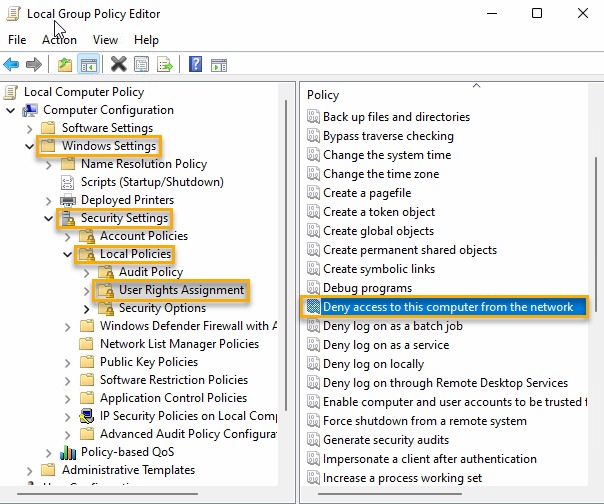This screenshot has width=604, height=504.
Task: Select Change the system time policy
Action: pos(387,155)
